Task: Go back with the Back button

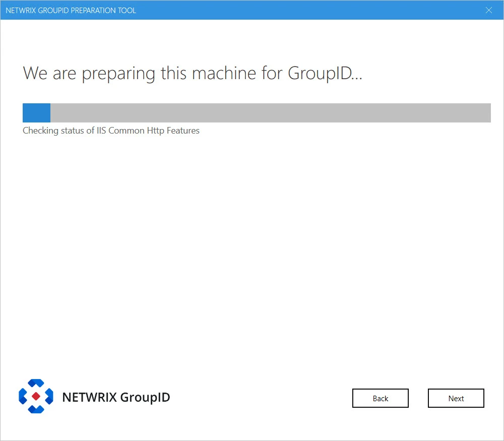Action: click(380, 398)
